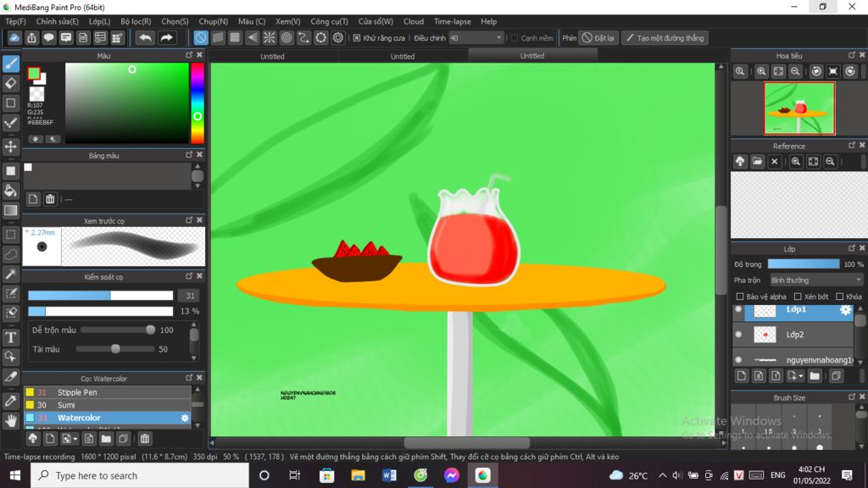
Task: Undock the Màu color panel
Action: click(189, 55)
